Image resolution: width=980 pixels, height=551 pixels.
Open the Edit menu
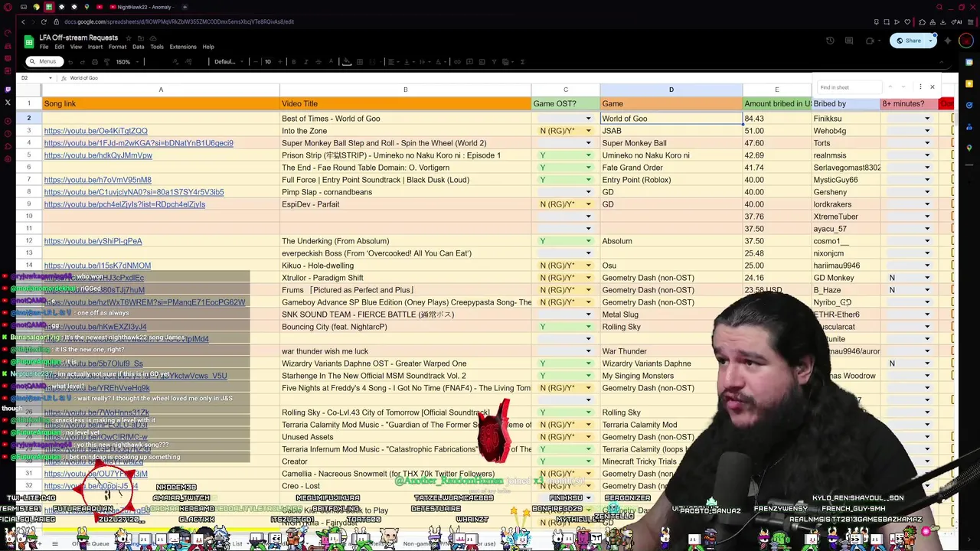59,47
